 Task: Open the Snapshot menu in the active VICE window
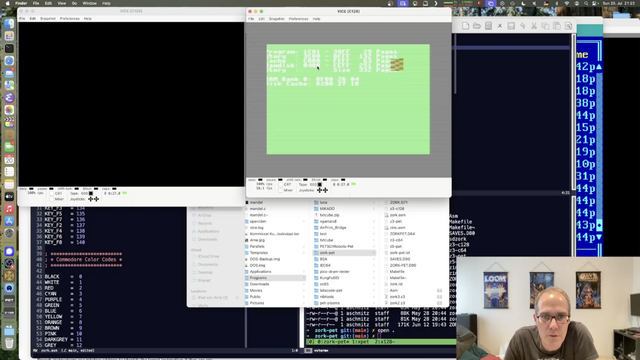[276, 19]
